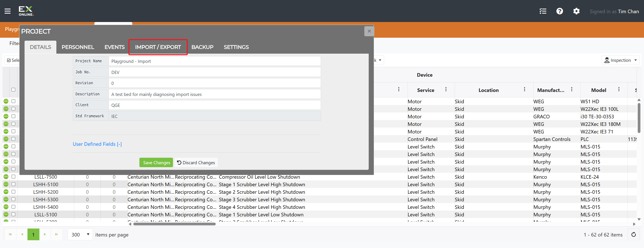
Task: Check the LSHH-5100 row checkbox
Action: [13, 184]
